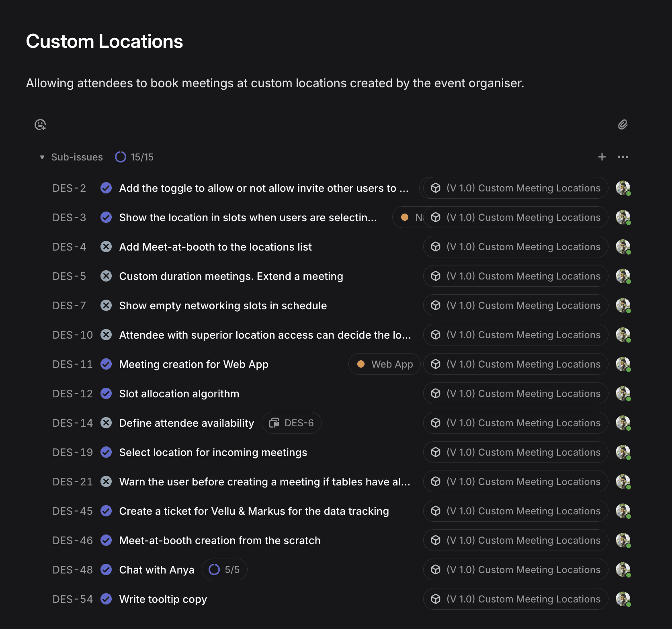Open the Web App label on DES-11
Screen dimensions: 672x629
click(384, 364)
